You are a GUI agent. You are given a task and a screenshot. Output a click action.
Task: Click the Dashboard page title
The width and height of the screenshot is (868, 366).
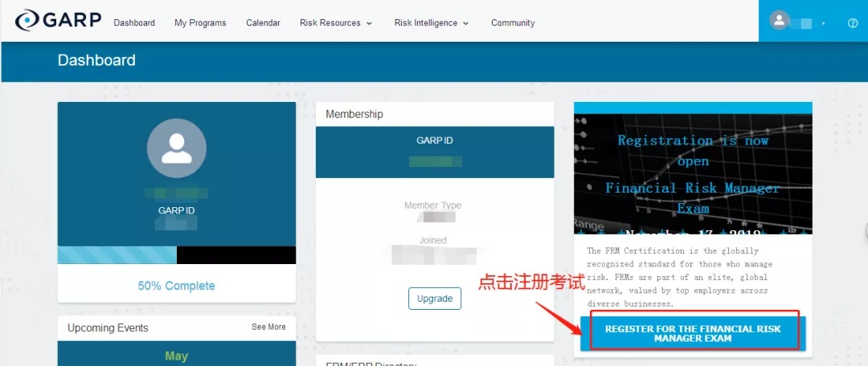coord(96,60)
